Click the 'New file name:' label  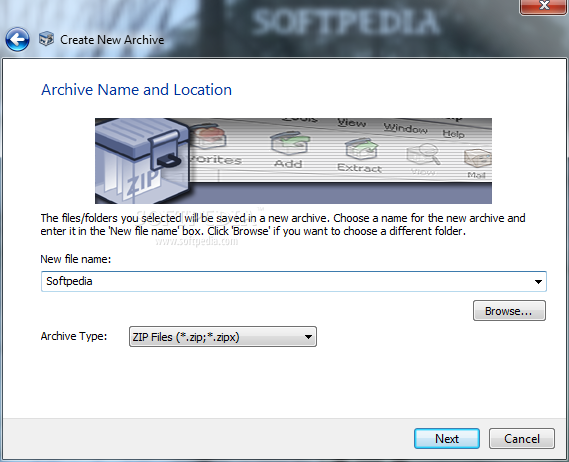pos(76,259)
